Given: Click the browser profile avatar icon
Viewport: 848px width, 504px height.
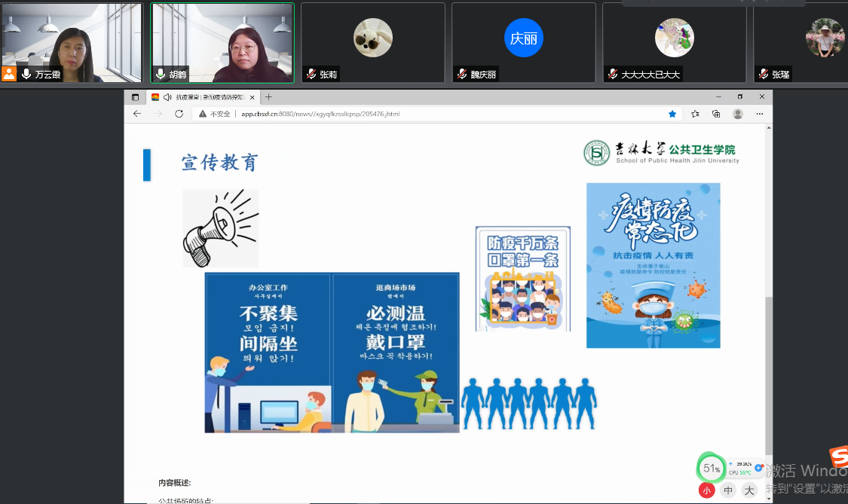Looking at the screenshot, I should pyautogui.click(x=738, y=114).
